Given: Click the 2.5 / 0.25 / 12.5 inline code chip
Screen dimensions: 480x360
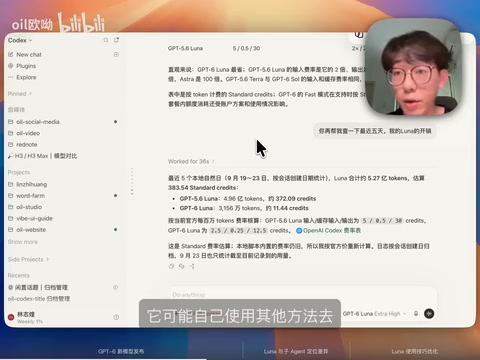Looking at the screenshot, I should point(239,230).
